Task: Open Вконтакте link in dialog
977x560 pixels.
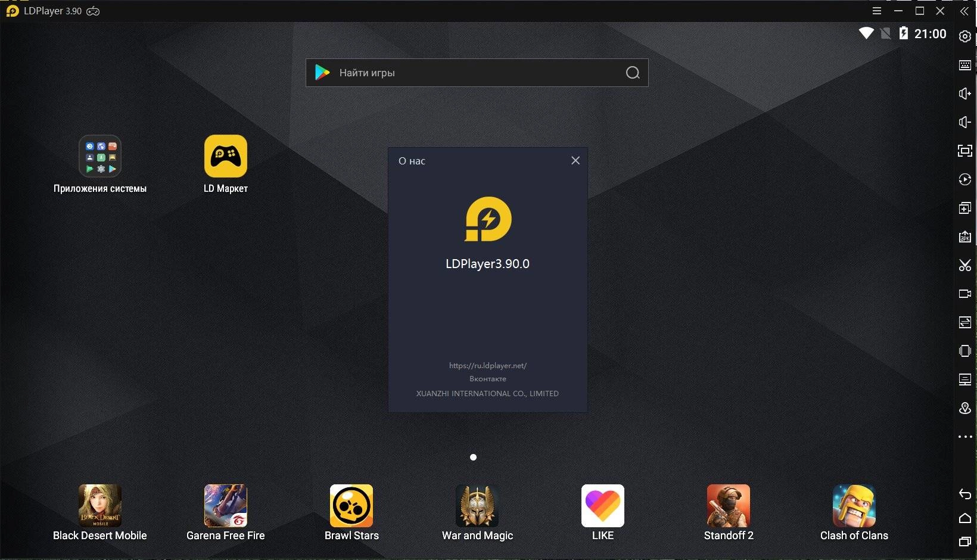Action: 487,379
